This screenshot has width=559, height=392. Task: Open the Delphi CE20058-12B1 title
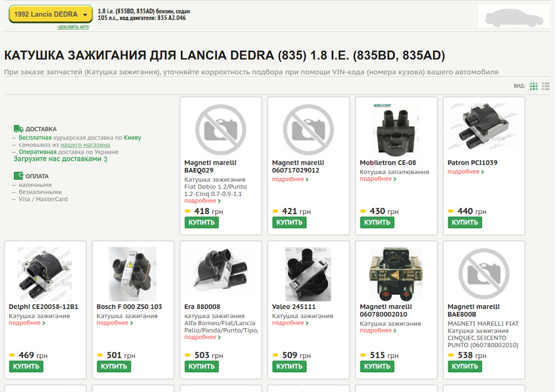tap(44, 307)
